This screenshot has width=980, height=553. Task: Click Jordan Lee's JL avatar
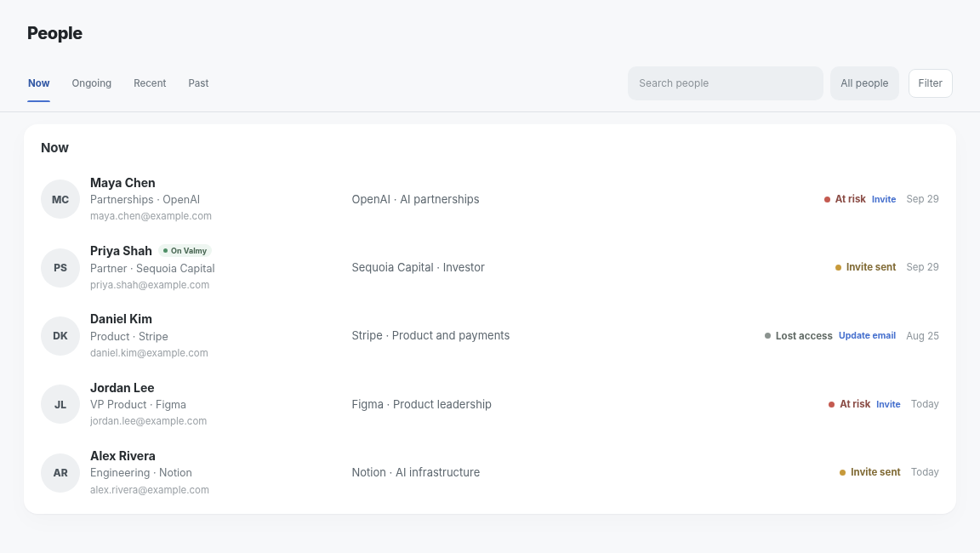tap(60, 404)
